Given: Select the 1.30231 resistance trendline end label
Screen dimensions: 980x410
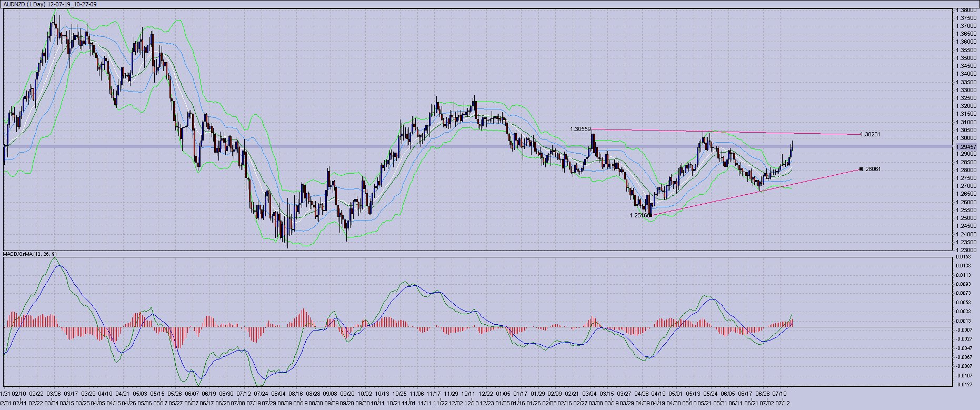Looking at the screenshot, I should tap(870, 135).
